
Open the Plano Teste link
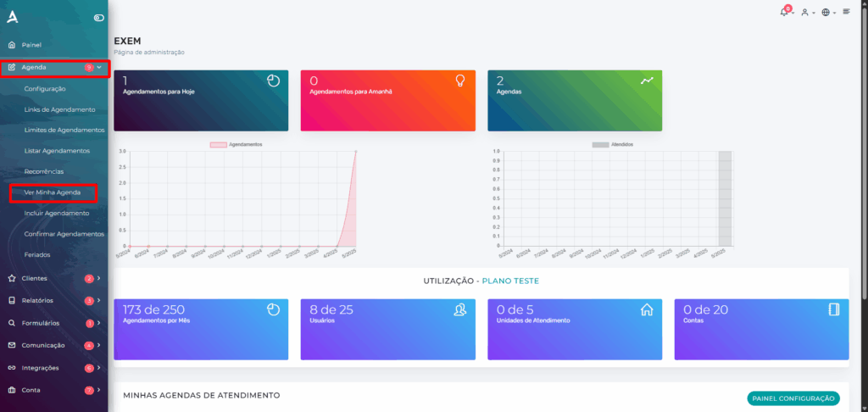(x=510, y=281)
